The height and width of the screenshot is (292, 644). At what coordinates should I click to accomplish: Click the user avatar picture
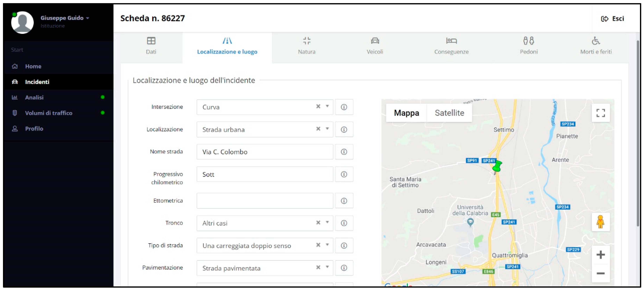[x=23, y=23]
